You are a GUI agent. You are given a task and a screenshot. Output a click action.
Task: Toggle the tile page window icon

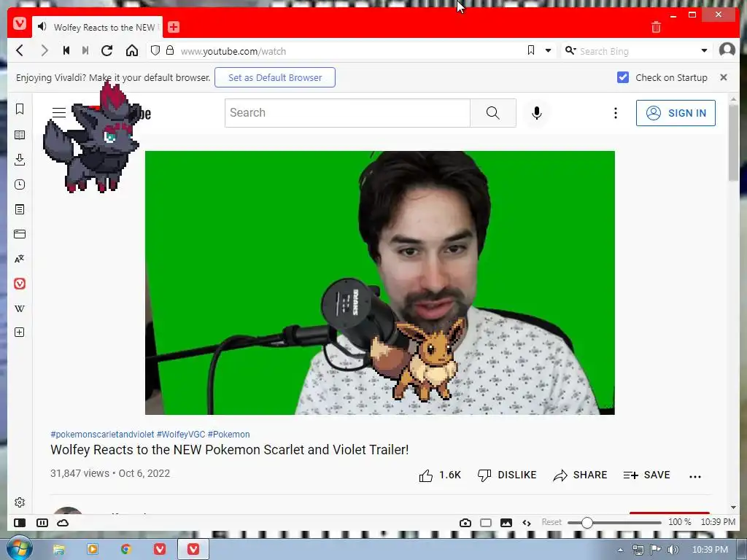485,523
